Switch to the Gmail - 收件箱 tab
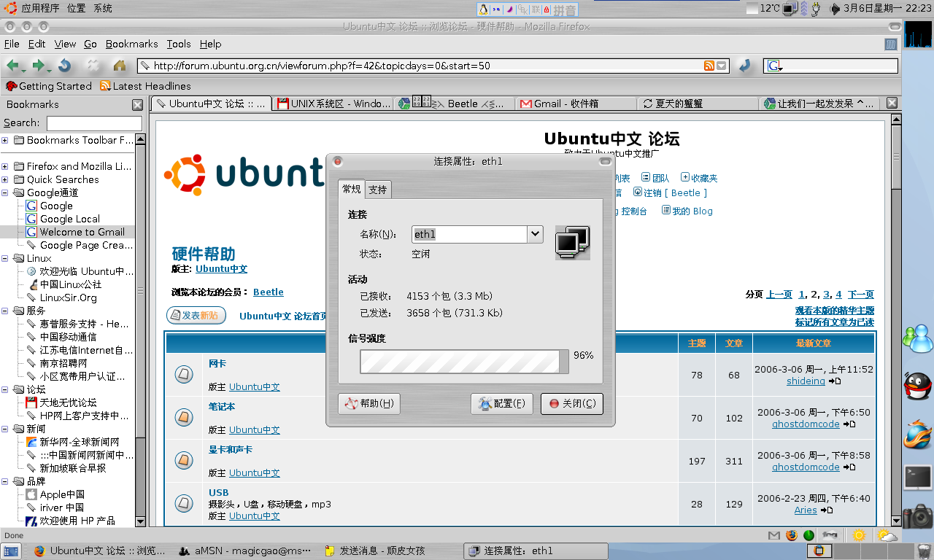The width and height of the screenshot is (934, 560). (576, 104)
